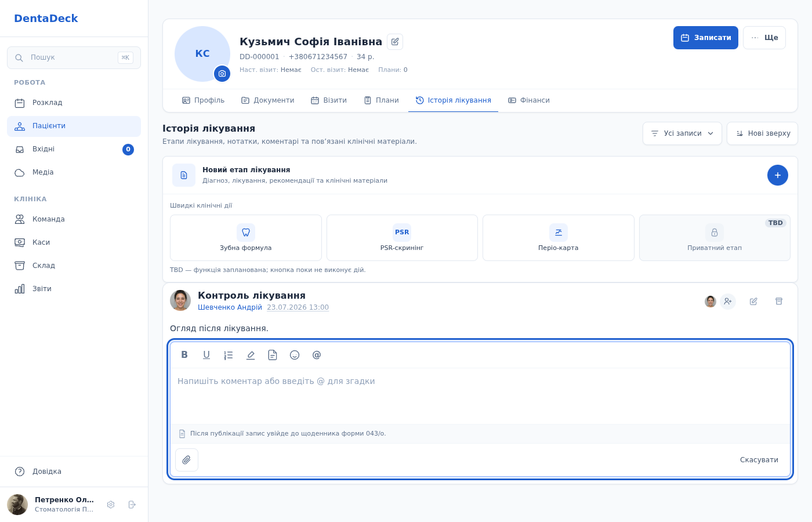Open Довідка help at sidebar bottom
The image size is (812, 522).
pyautogui.click(x=74, y=472)
